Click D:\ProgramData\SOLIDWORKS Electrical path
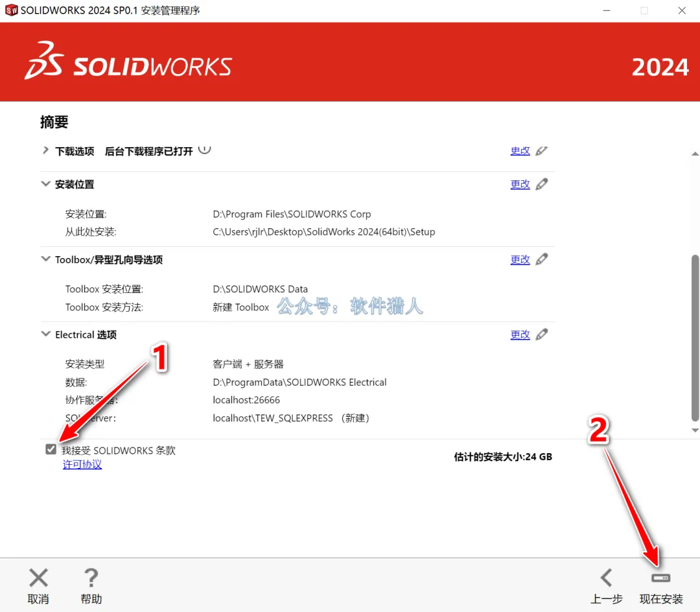The height and width of the screenshot is (612, 700). click(299, 383)
